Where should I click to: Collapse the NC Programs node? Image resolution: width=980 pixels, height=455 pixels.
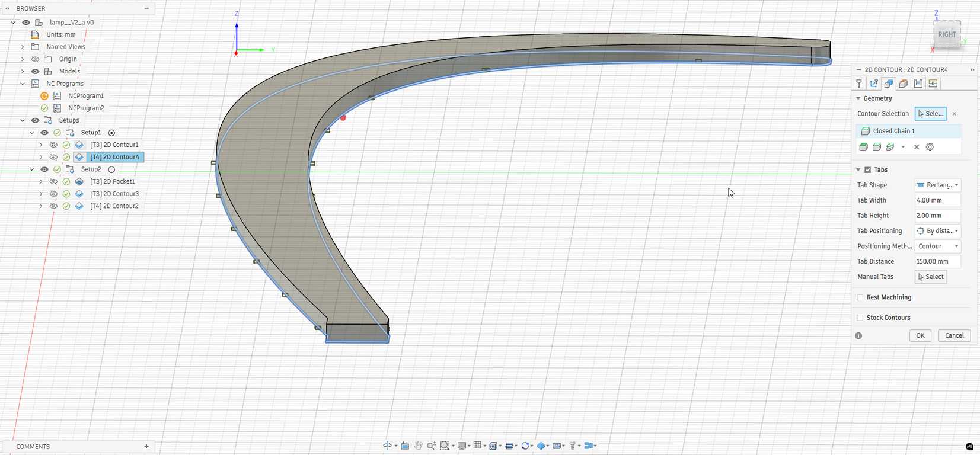(23, 84)
